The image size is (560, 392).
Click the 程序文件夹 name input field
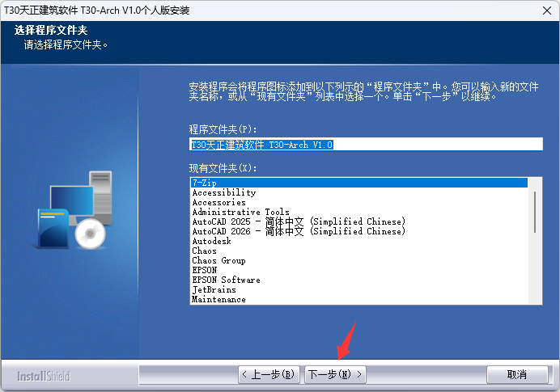[366, 145]
